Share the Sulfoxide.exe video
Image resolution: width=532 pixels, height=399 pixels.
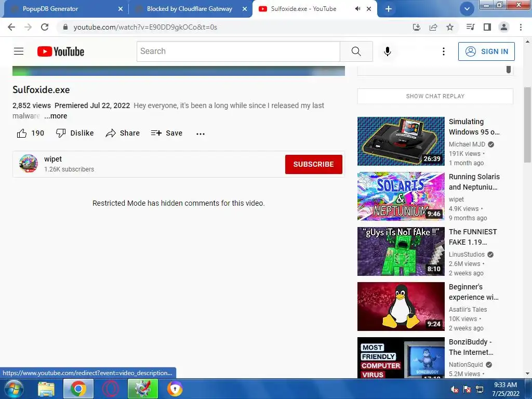tap(123, 133)
